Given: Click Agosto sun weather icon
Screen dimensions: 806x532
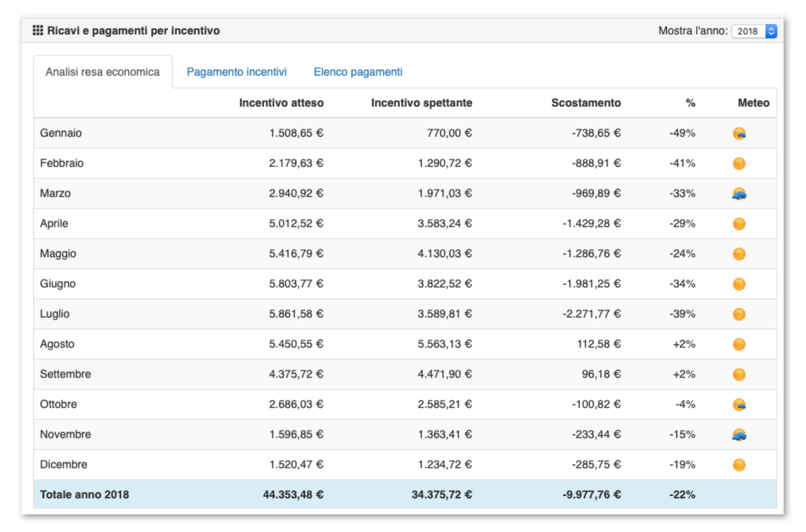Looking at the screenshot, I should pos(739,344).
